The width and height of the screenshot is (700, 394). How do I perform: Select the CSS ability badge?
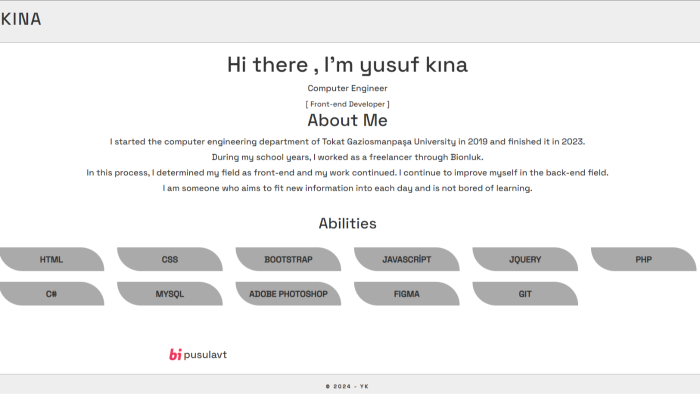pos(170,259)
